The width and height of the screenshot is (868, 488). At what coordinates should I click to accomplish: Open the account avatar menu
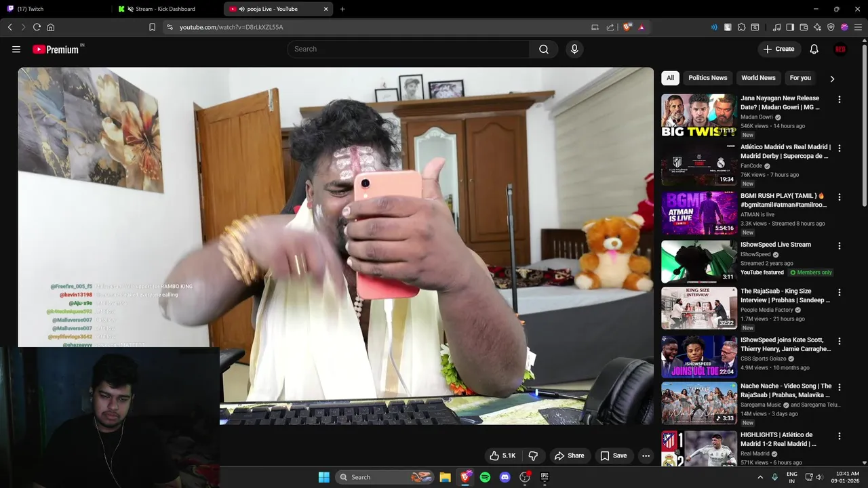click(840, 49)
